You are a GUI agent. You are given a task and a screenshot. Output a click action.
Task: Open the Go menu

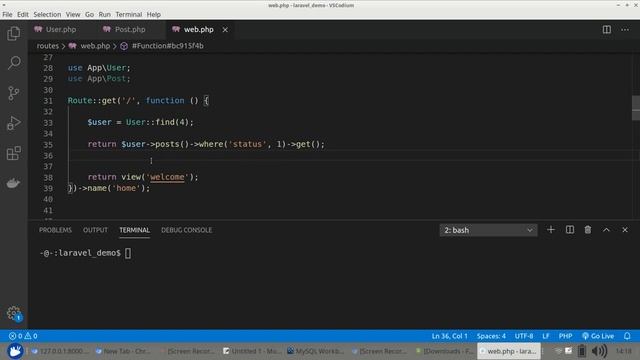89,14
